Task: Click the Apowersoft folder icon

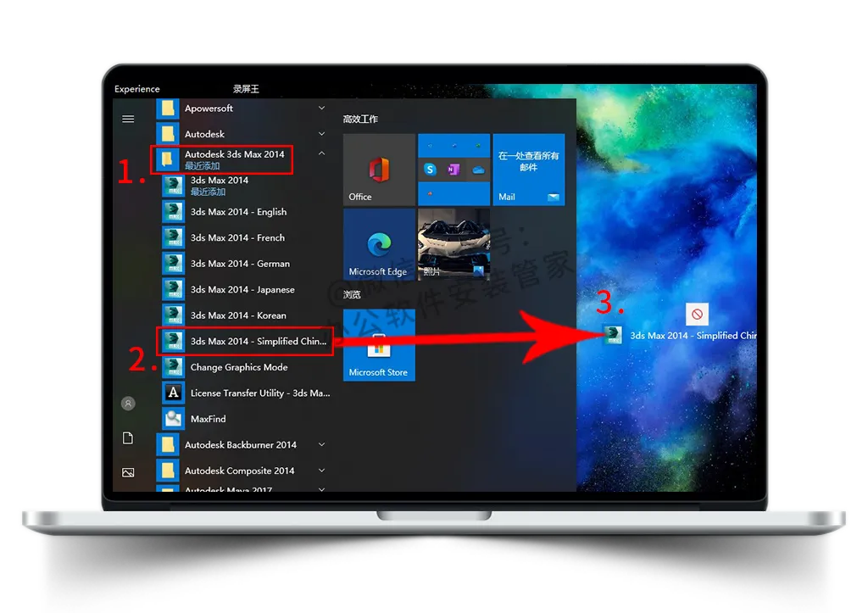Action: pyautogui.click(x=167, y=109)
